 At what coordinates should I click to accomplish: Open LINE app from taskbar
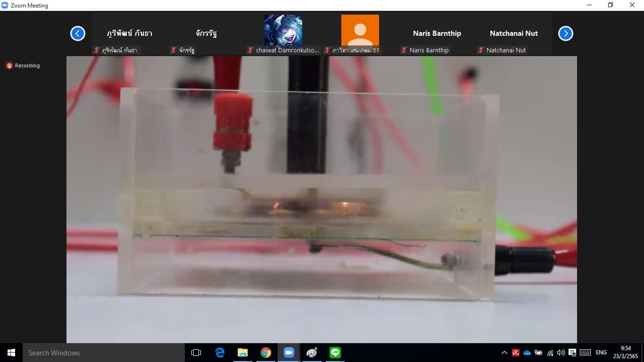pyautogui.click(x=335, y=353)
